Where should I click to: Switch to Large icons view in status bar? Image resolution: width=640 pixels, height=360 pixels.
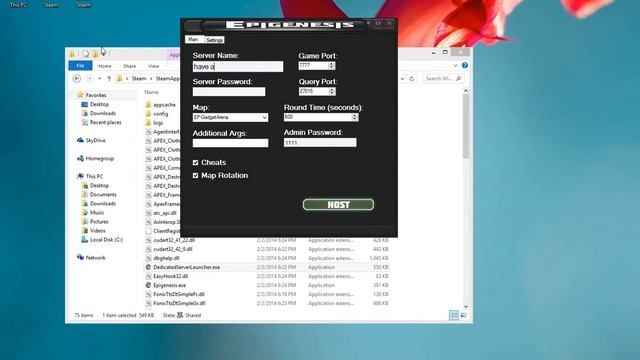point(464,315)
